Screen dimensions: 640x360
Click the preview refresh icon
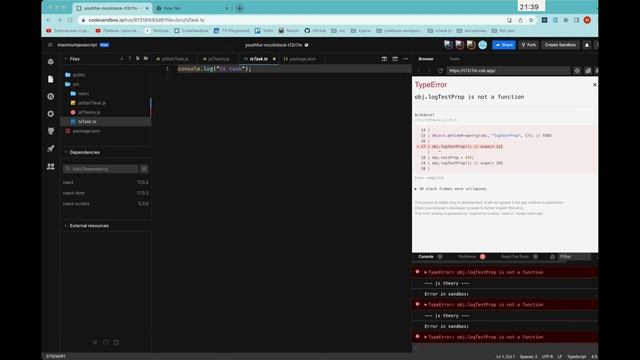coord(440,71)
